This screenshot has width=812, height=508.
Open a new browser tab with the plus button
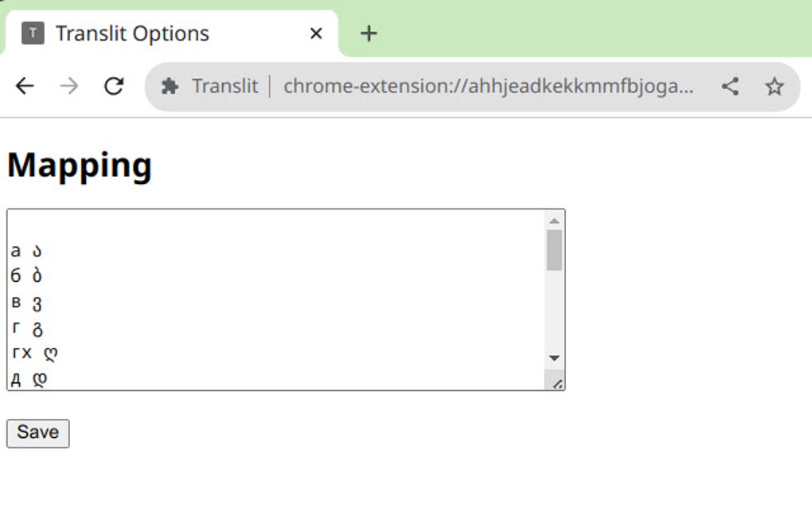tap(368, 33)
